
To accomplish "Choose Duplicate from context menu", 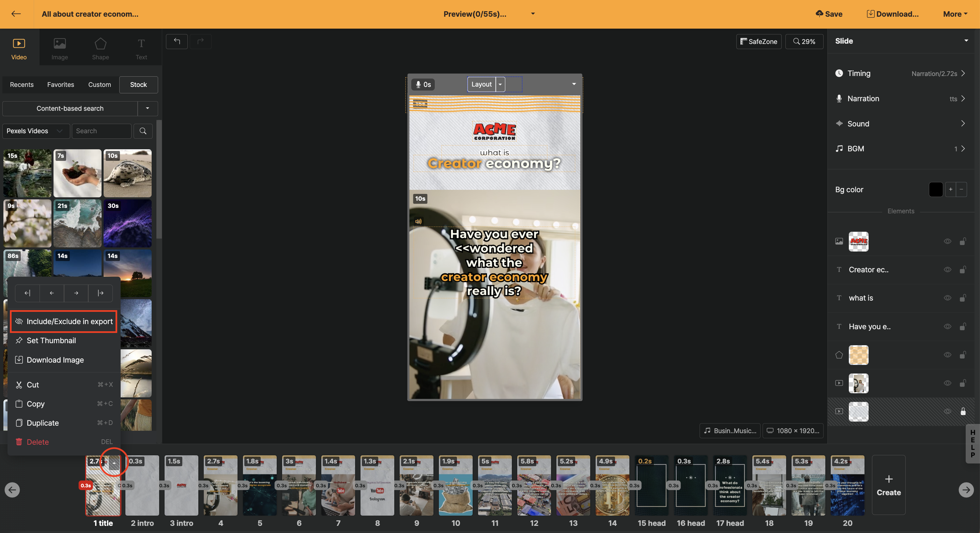I will click(63, 423).
